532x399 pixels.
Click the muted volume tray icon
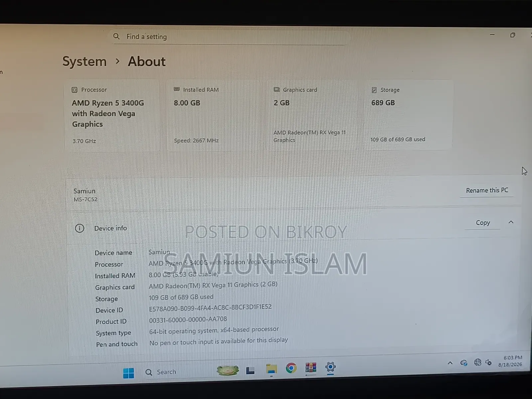click(x=488, y=362)
